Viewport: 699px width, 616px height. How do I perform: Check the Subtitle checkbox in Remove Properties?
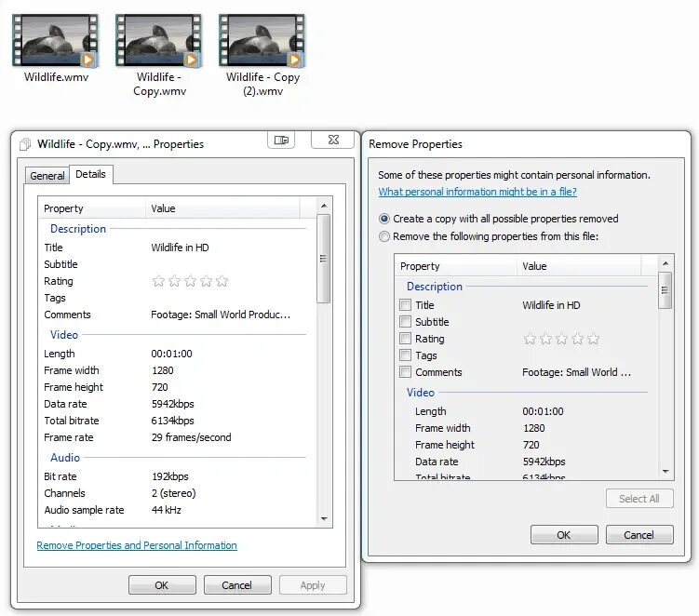[x=405, y=322]
